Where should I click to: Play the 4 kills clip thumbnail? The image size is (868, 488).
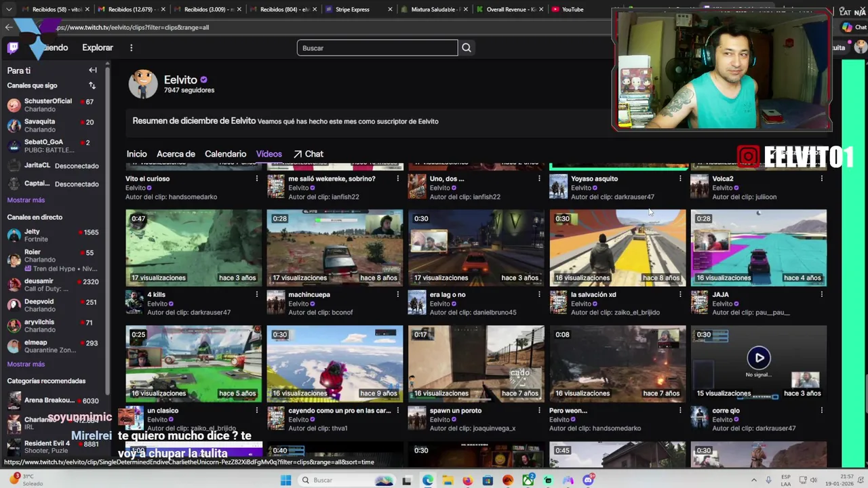coord(193,247)
